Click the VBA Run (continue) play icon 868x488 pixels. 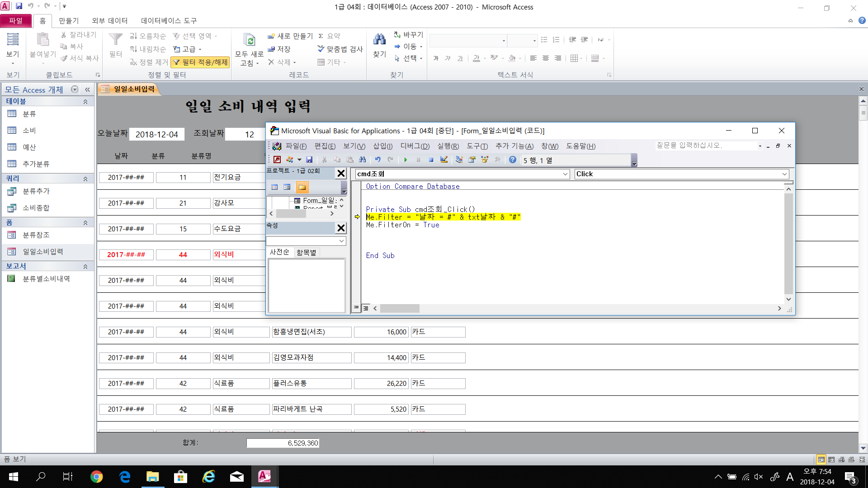coord(406,160)
